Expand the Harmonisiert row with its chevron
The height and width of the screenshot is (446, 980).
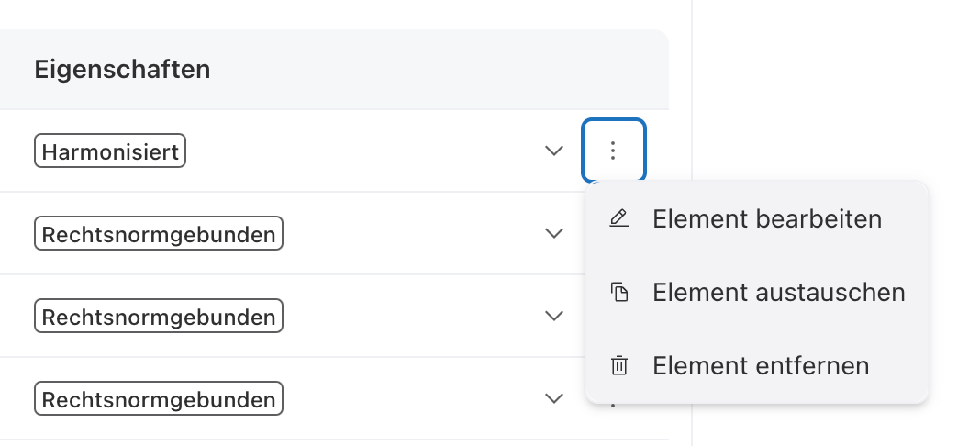click(x=554, y=151)
